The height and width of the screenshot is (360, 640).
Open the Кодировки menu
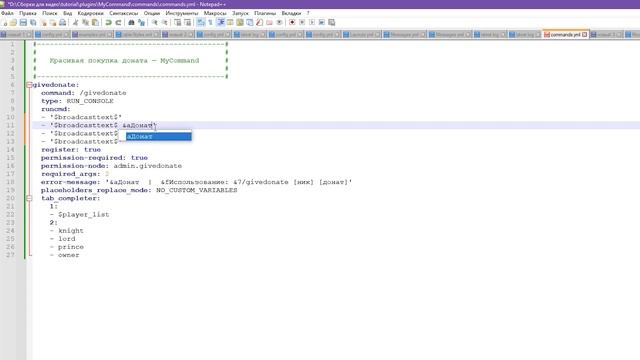pos(91,13)
